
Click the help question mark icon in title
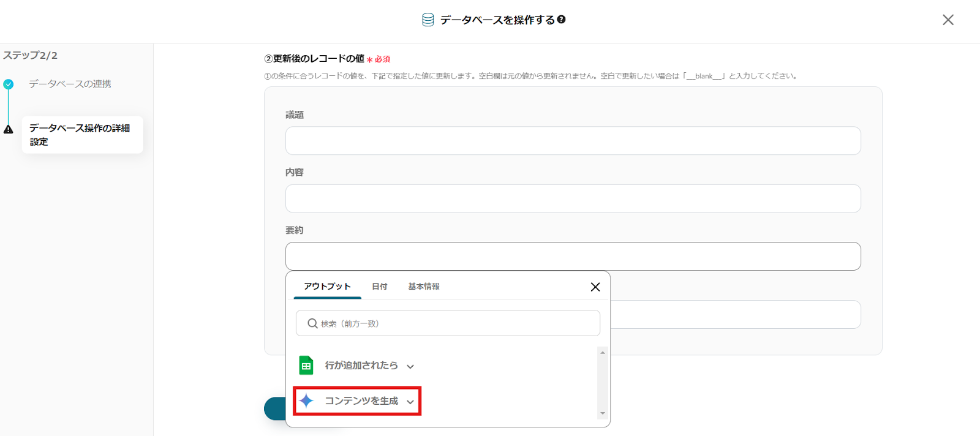click(561, 20)
